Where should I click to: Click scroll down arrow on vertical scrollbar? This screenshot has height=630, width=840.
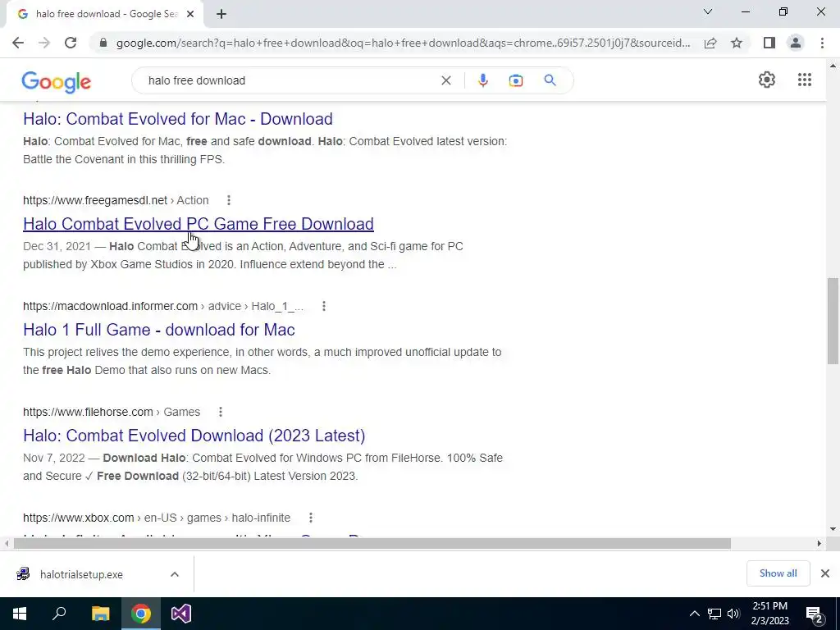[x=833, y=529]
